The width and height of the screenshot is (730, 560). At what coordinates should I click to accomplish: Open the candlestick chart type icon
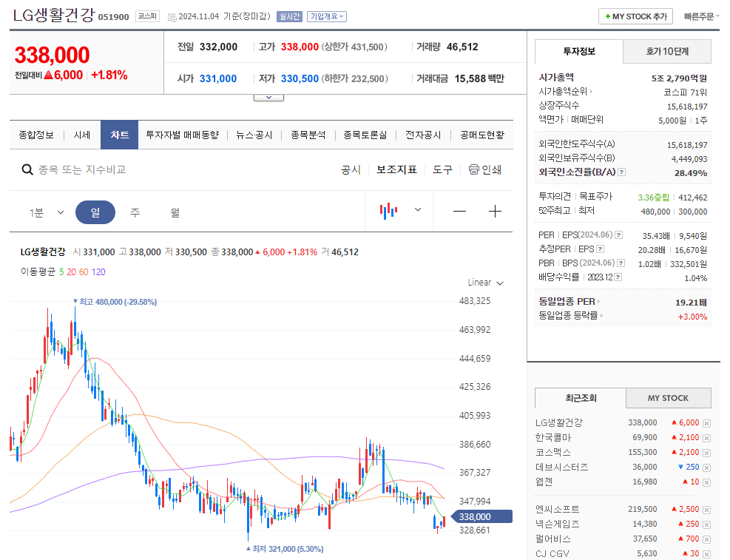[x=388, y=211]
